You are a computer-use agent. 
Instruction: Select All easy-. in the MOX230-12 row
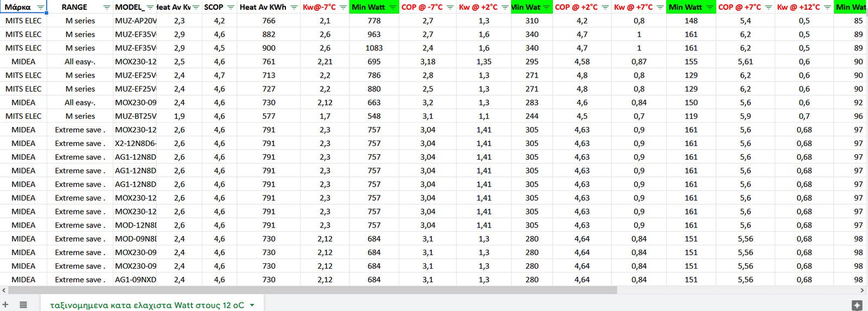point(80,62)
